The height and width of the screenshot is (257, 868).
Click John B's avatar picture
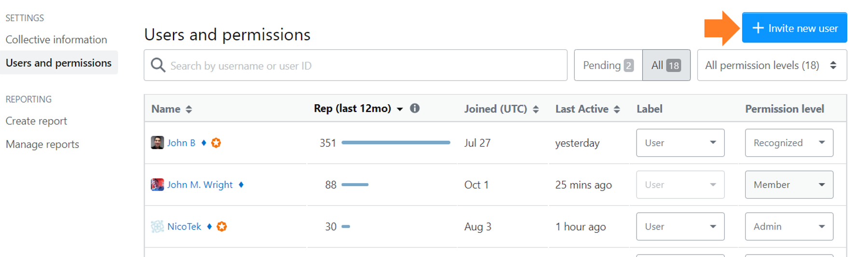tap(157, 143)
